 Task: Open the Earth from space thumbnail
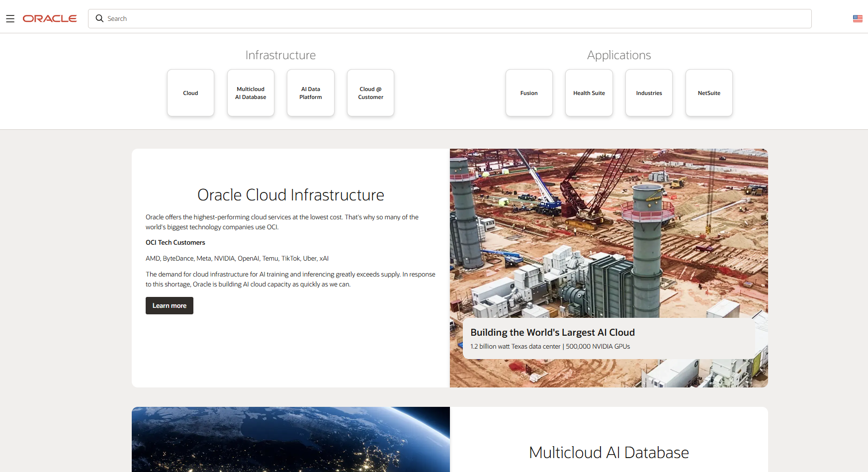(291, 440)
